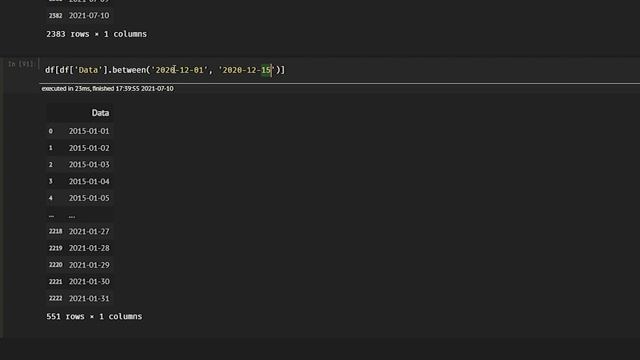Click the 'Data' column key in code
The height and width of the screenshot is (360, 640).
(x=89, y=70)
